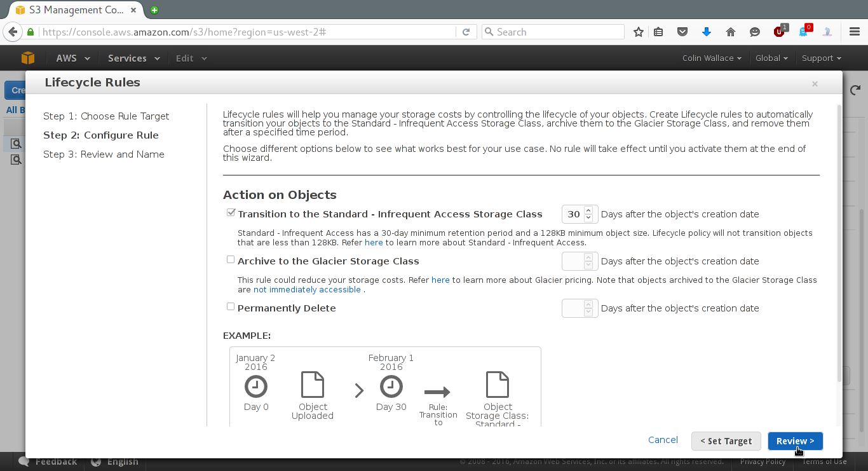Increase Glacier archive days stepper up
Image resolution: width=868 pixels, height=471 pixels.
pyautogui.click(x=588, y=257)
